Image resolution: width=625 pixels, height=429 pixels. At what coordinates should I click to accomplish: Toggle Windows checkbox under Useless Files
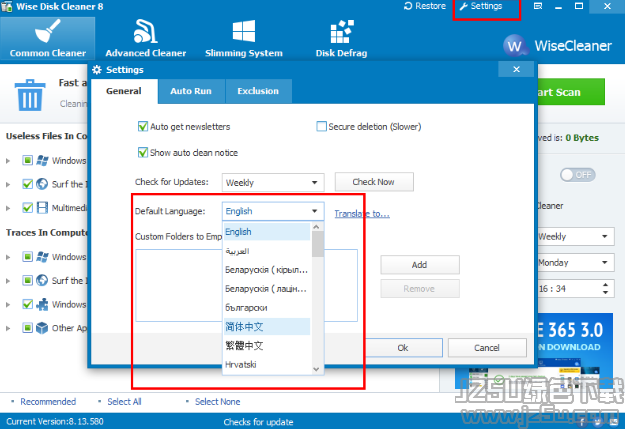[27, 160]
